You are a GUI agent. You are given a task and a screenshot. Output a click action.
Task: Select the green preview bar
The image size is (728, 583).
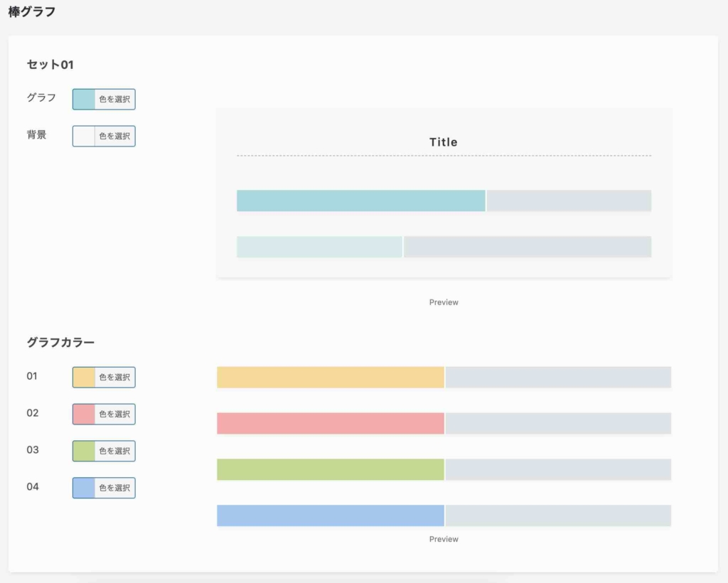(330, 470)
